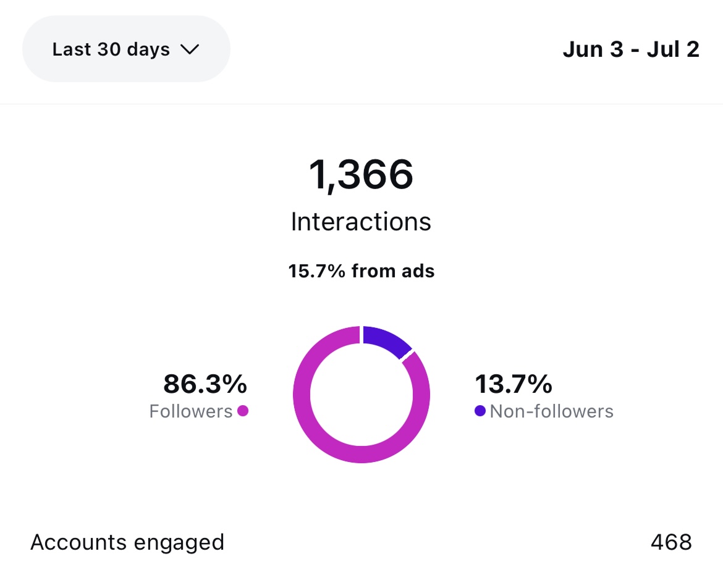
Task: Click the chevron arrow beside Last 30 days
Action: [190, 49]
